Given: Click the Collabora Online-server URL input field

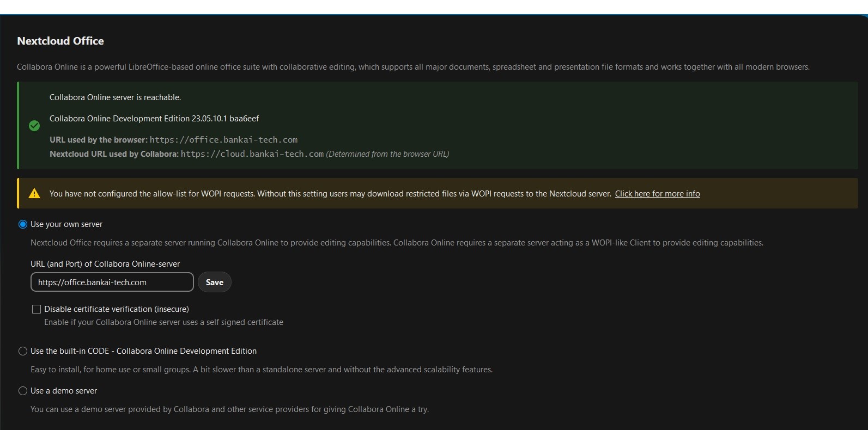Looking at the screenshot, I should click(112, 282).
